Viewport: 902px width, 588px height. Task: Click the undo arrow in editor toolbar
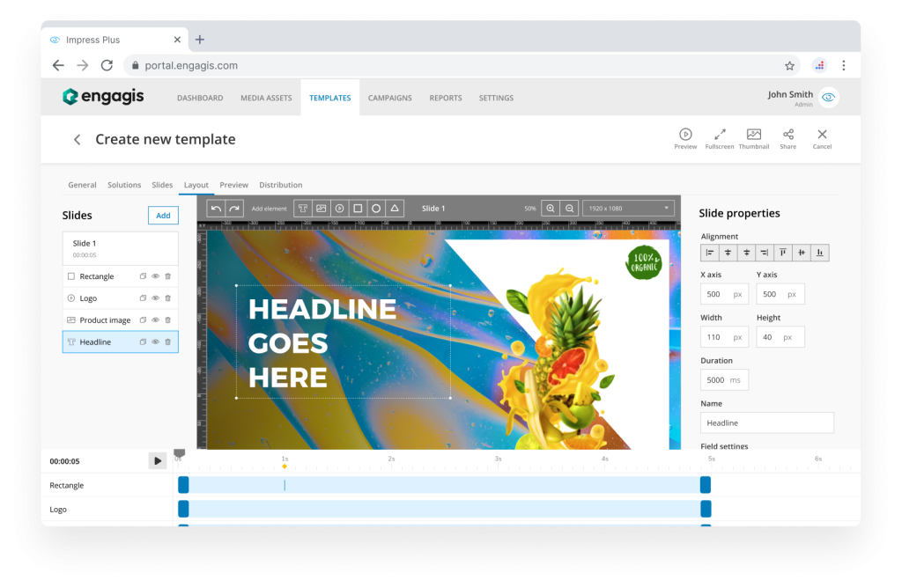[216, 209]
